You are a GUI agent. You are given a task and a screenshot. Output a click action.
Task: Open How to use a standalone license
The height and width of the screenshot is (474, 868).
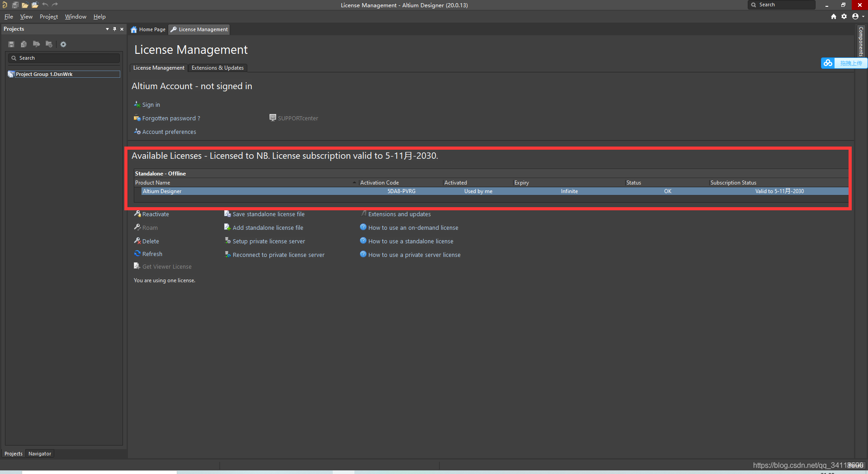[x=411, y=242]
